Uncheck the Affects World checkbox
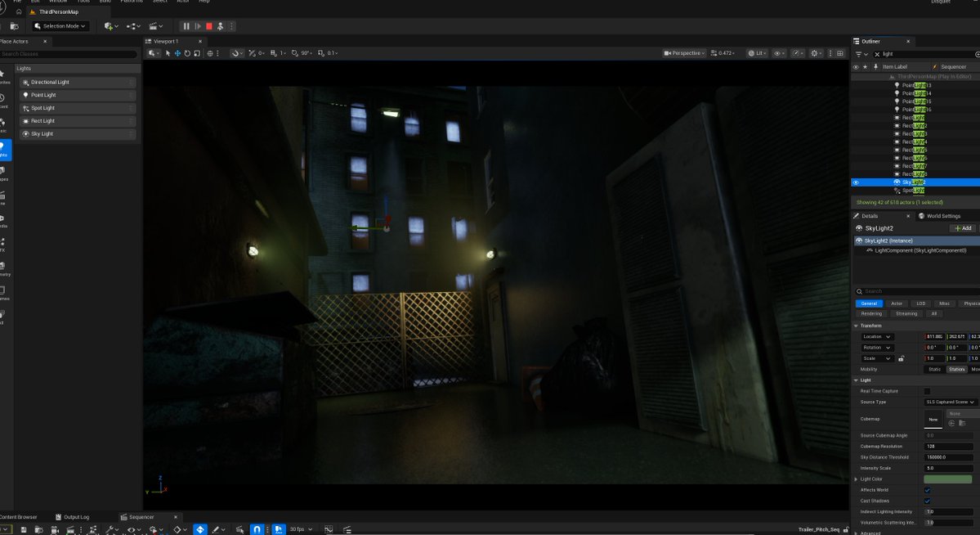 point(928,490)
